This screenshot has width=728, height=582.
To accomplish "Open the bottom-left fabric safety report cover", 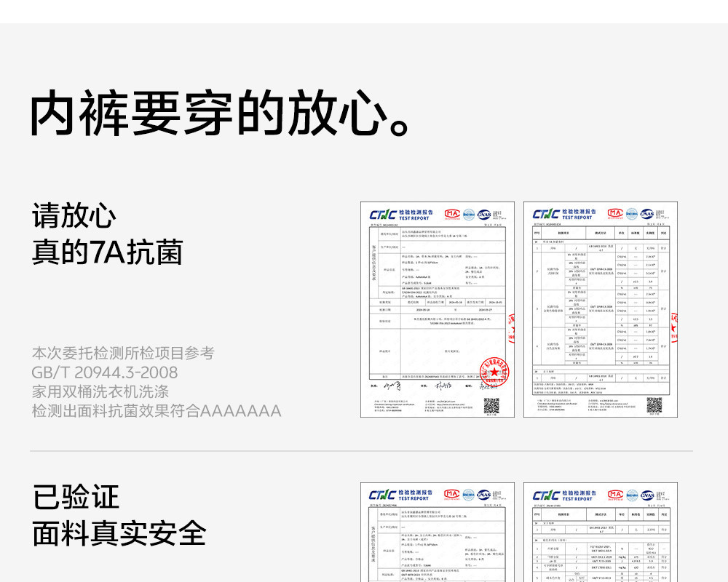I will coord(438,533).
